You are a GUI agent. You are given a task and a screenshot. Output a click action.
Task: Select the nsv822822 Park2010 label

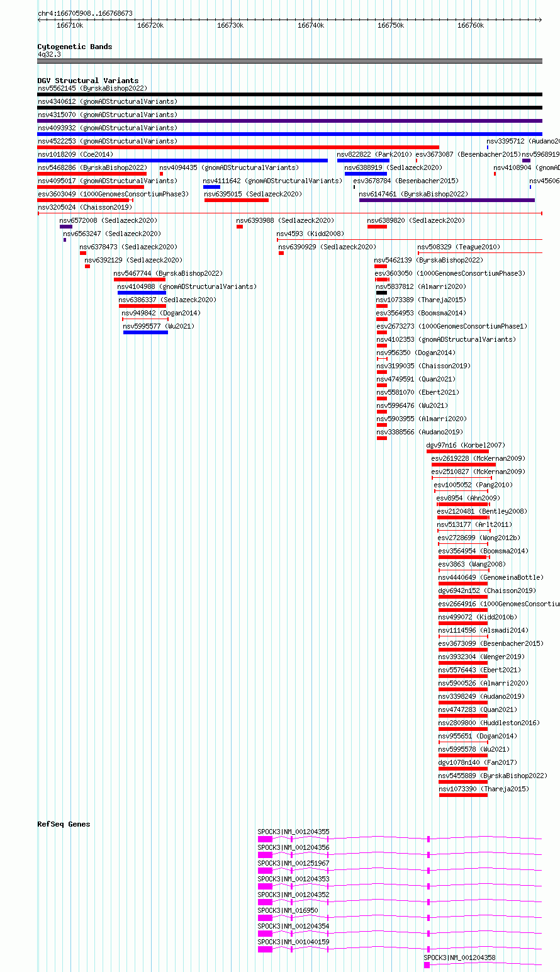[x=374, y=155]
